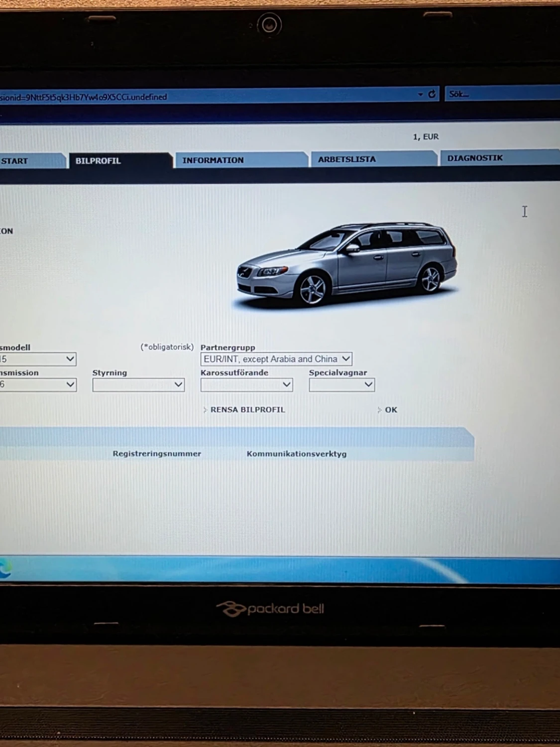Expand the Partnergrupp dropdown

pyautogui.click(x=276, y=359)
